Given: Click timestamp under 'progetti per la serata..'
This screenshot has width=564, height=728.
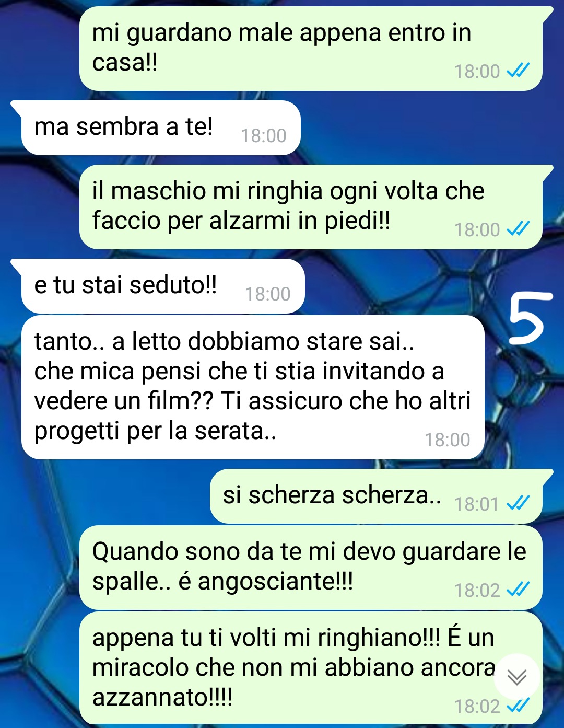Looking at the screenshot, I should [x=447, y=440].
